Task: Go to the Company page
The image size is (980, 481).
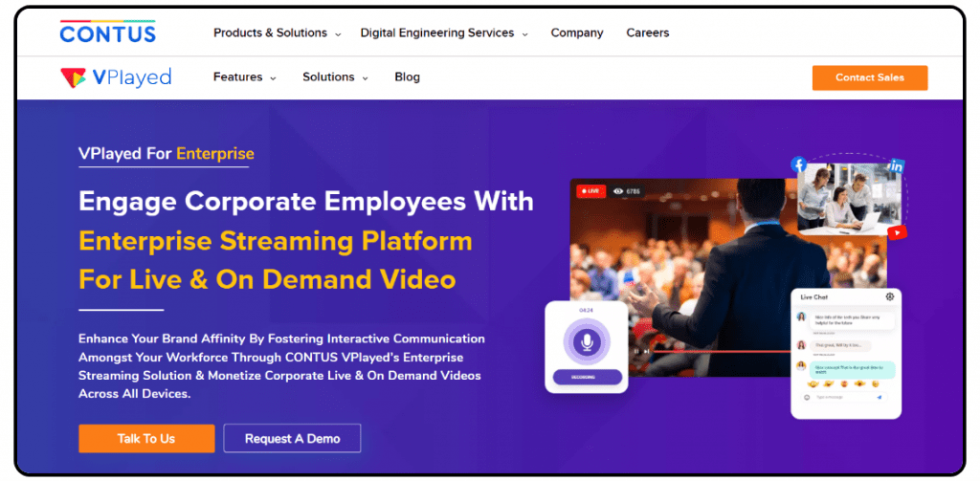Action: (x=577, y=33)
